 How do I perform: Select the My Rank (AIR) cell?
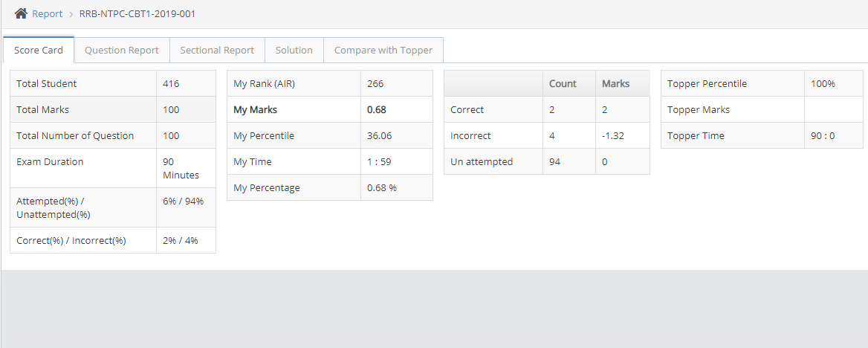pyautogui.click(x=264, y=84)
